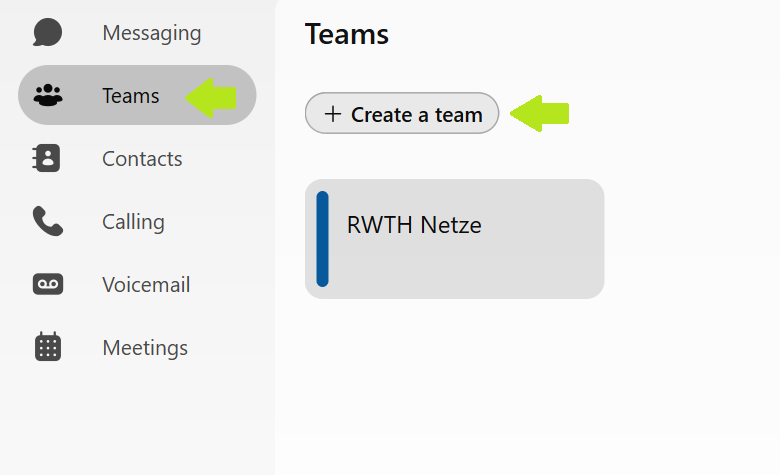
Task: Click the Meetings calendar icon
Action: 47,348
